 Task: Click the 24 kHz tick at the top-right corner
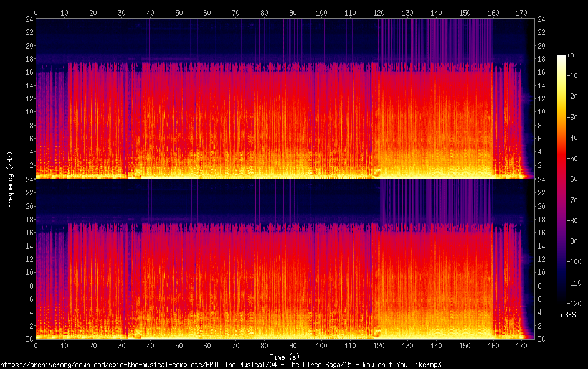pos(542,19)
